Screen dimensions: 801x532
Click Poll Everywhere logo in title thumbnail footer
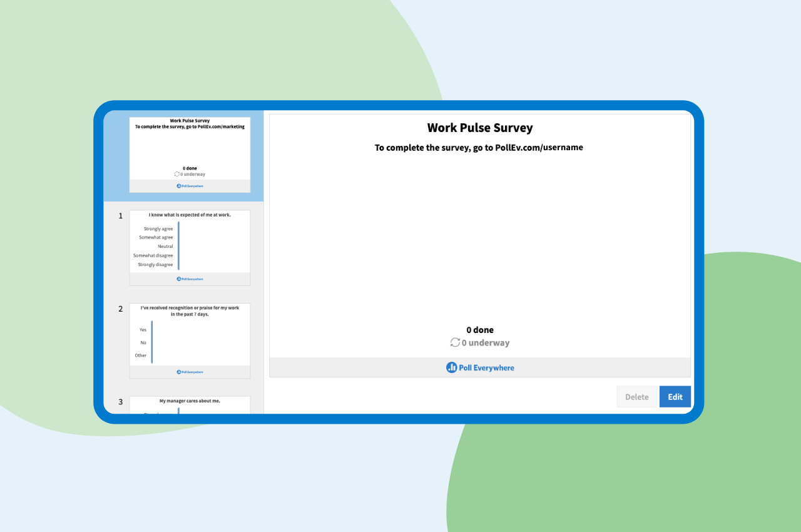190,186
